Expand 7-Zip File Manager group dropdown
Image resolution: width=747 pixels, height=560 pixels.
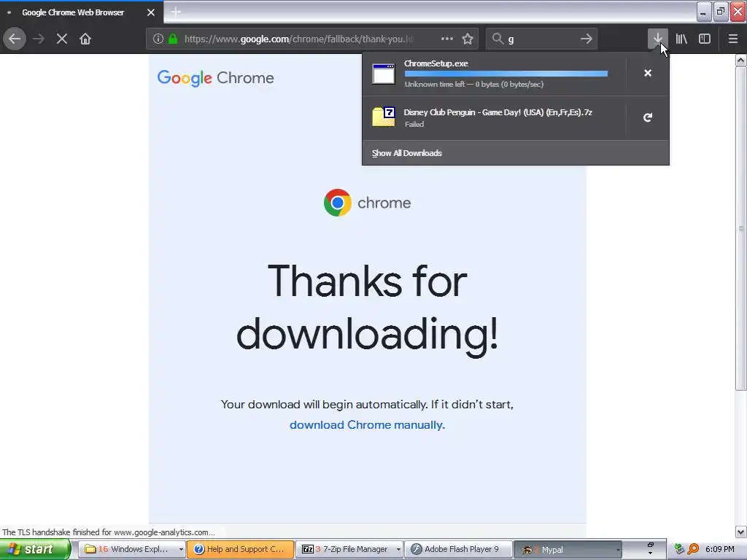tap(398, 550)
